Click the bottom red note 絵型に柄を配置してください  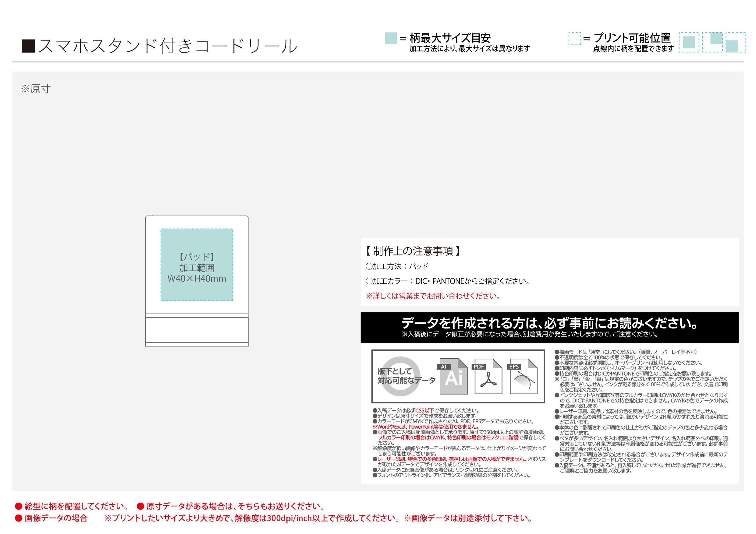72,506
